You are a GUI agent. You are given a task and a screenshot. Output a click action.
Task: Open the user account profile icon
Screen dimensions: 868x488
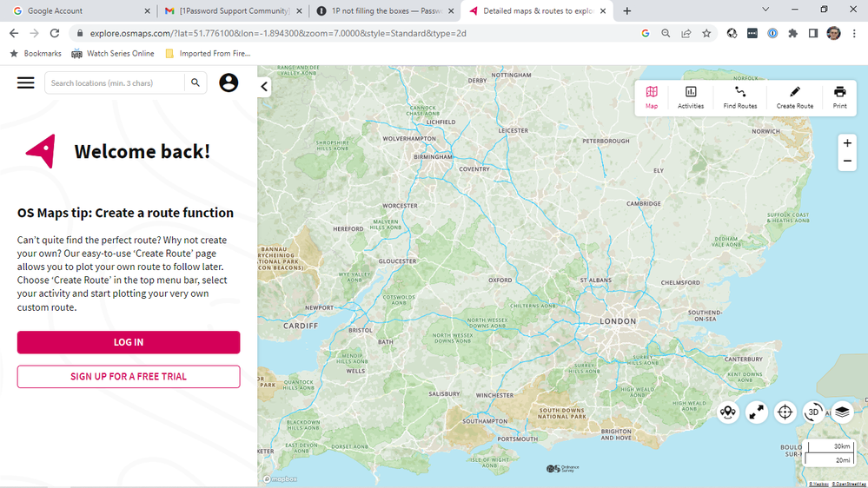(x=229, y=82)
